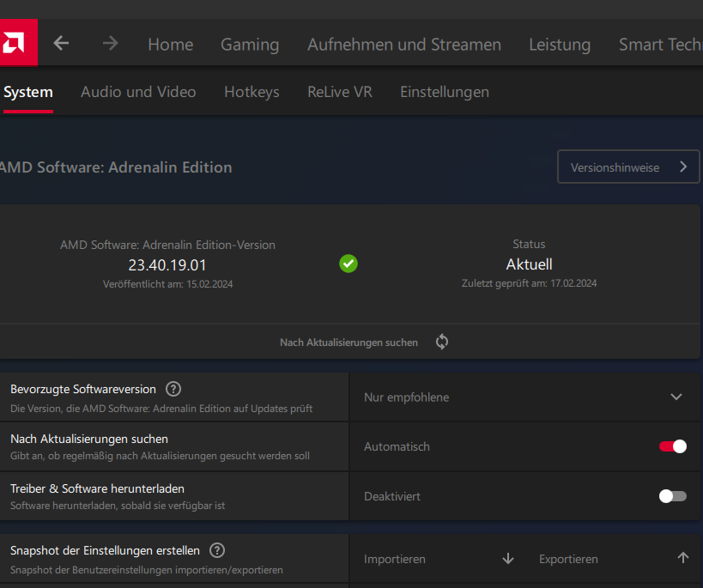Go forward with the right arrow

tap(110, 44)
